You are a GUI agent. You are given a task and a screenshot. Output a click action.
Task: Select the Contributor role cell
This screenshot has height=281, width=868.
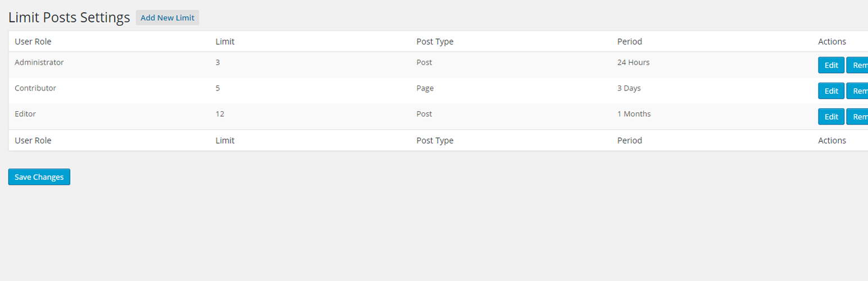(x=35, y=88)
